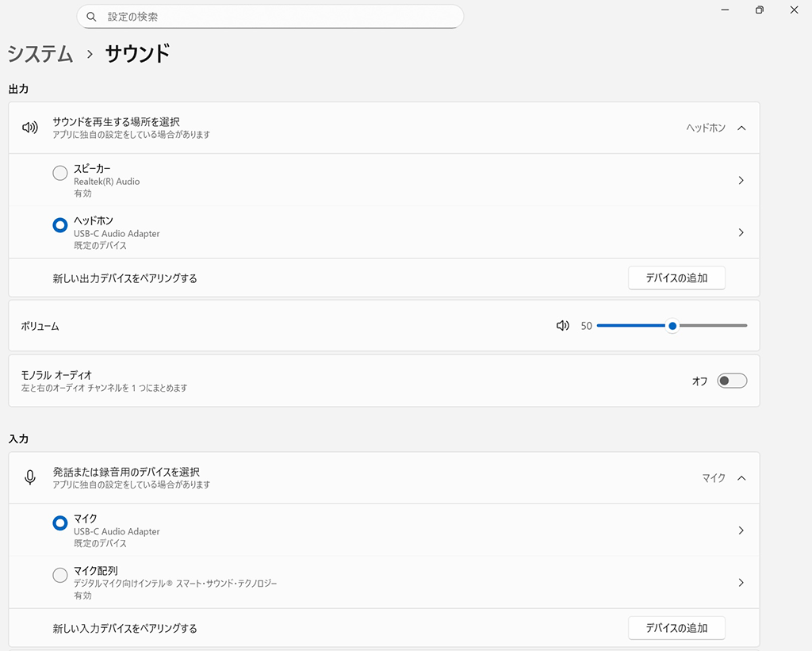Go back to システム via the breadcrumb
The image size is (812, 651).
[40, 54]
